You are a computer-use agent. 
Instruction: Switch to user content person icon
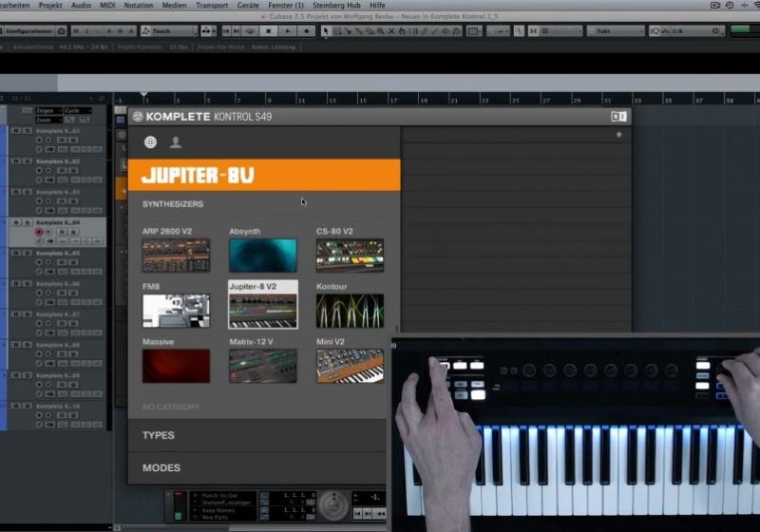(176, 142)
